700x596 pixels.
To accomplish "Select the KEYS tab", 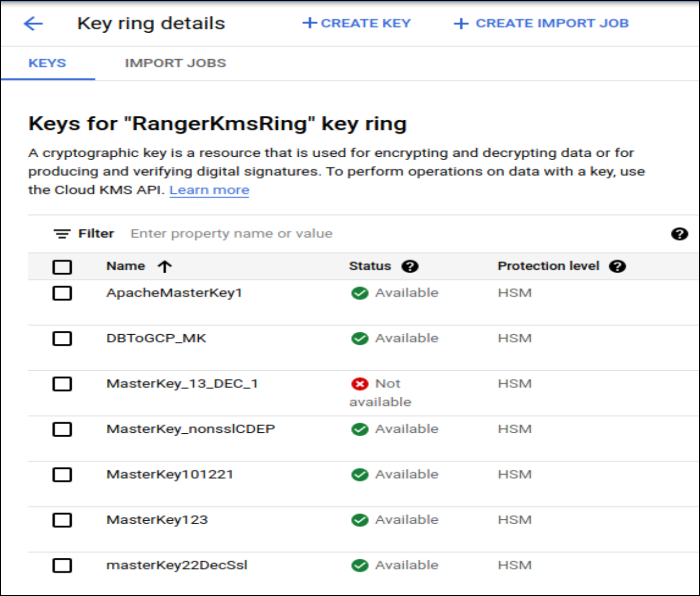I will (x=46, y=63).
